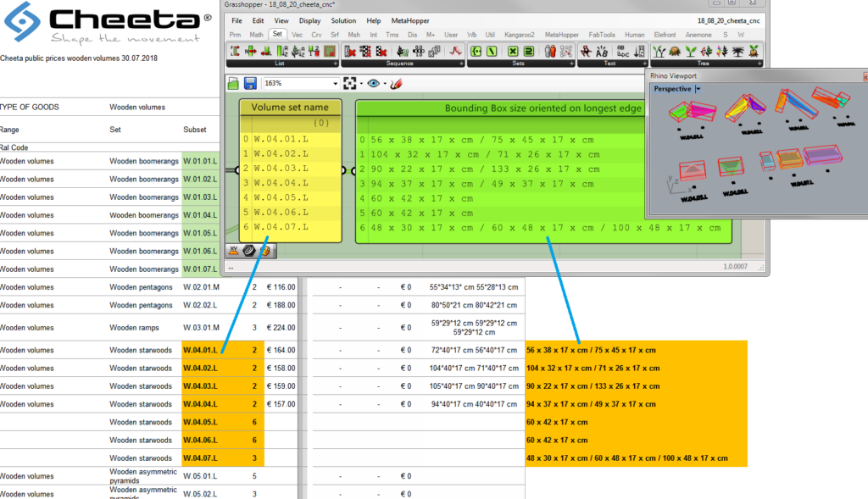Click the two-figures Replace Members icon

(549, 52)
